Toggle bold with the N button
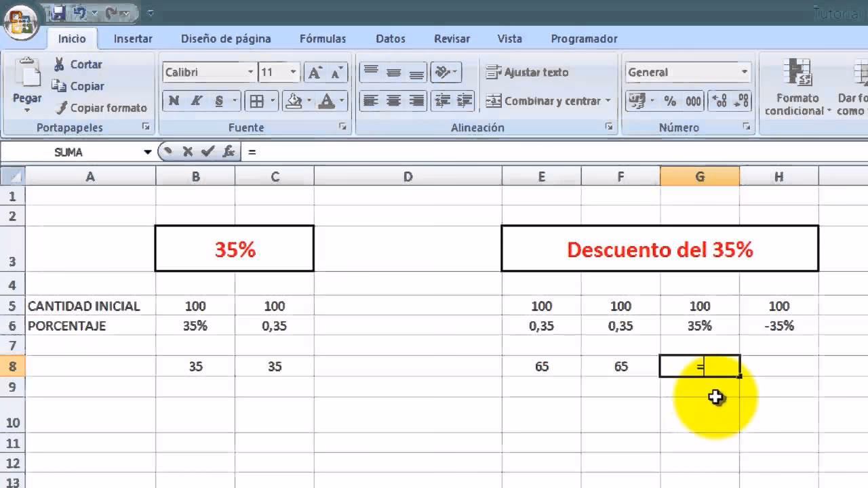This screenshot has height=488, width=868. (x=174, y=100)
